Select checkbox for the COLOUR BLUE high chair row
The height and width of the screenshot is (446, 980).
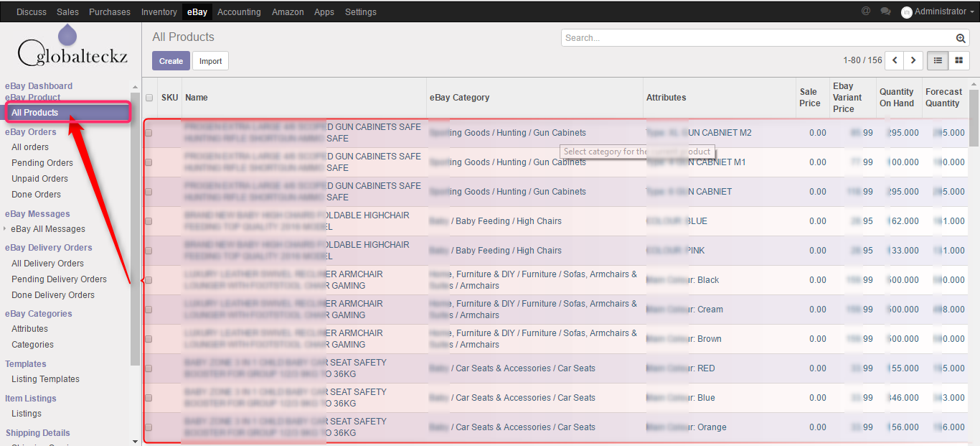tap(149, 221)
